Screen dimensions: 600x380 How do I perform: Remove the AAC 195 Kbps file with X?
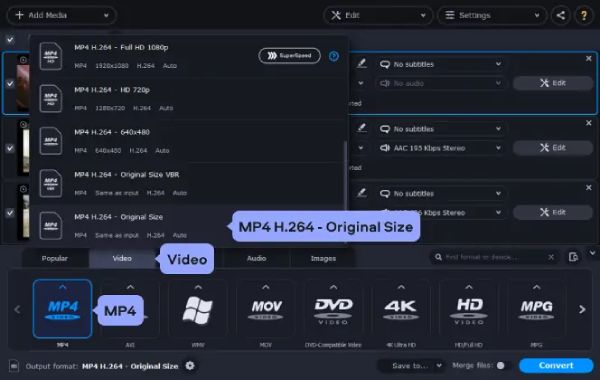(589, 123)
